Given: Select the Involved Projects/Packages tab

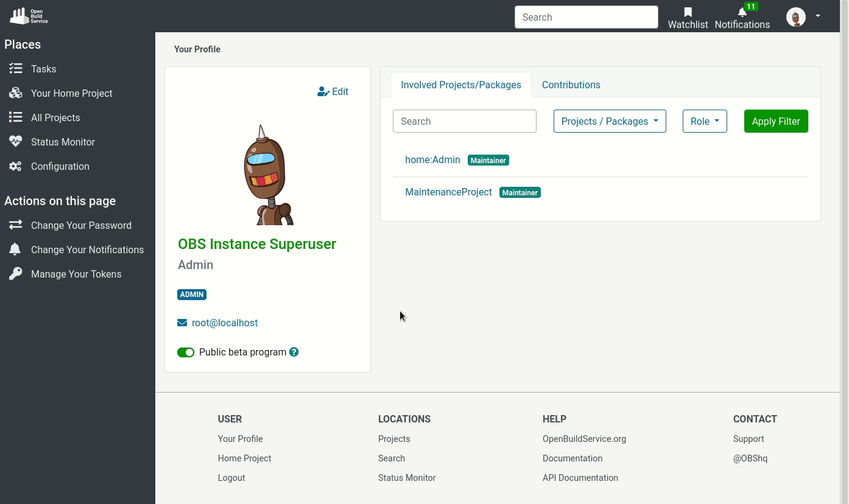Looking at the screenshot, I should [461, 85].
